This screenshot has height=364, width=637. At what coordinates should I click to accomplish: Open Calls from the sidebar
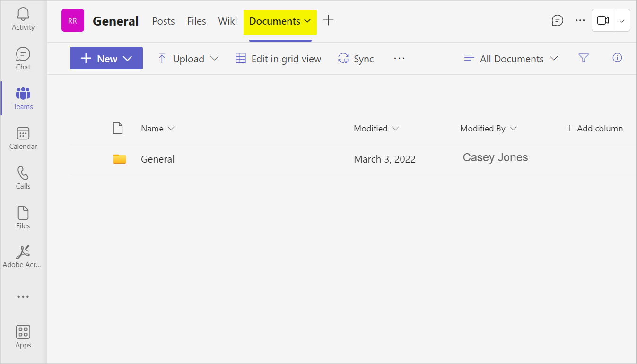tap(23, 177)
